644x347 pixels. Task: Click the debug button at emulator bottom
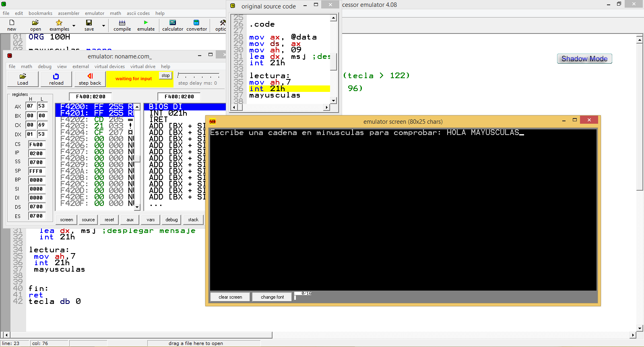click(171, 220)
